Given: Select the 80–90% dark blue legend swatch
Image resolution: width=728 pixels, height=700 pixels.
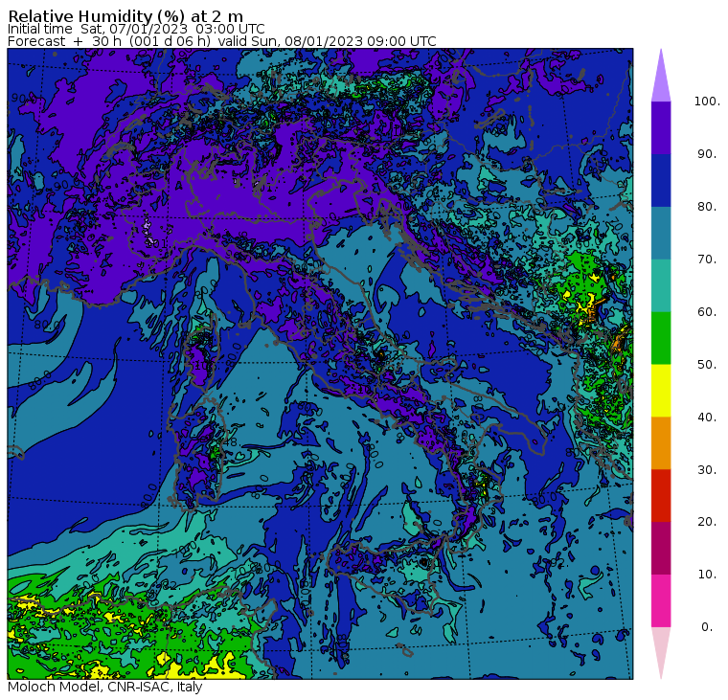Looking at the screenshot, I should click(661, 181).
